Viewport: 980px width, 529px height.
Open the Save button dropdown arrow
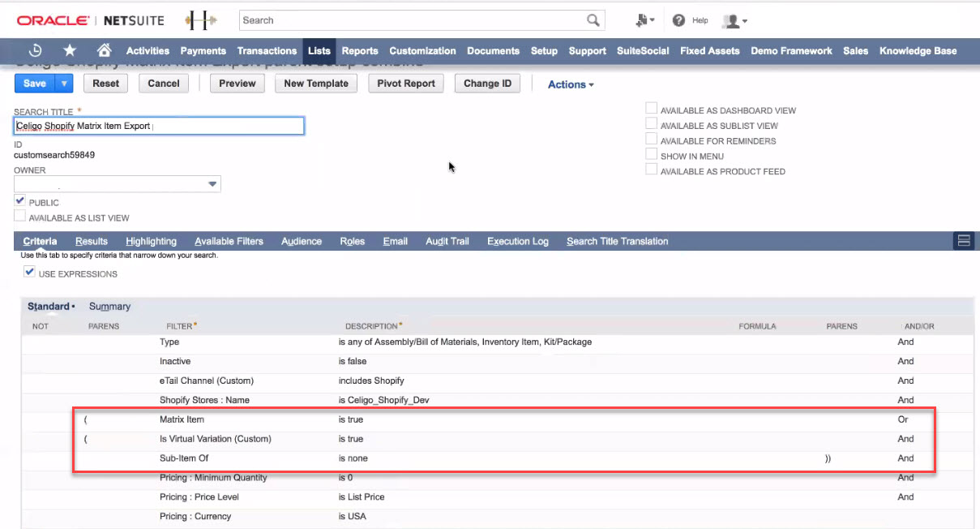[x=64, y=83]
